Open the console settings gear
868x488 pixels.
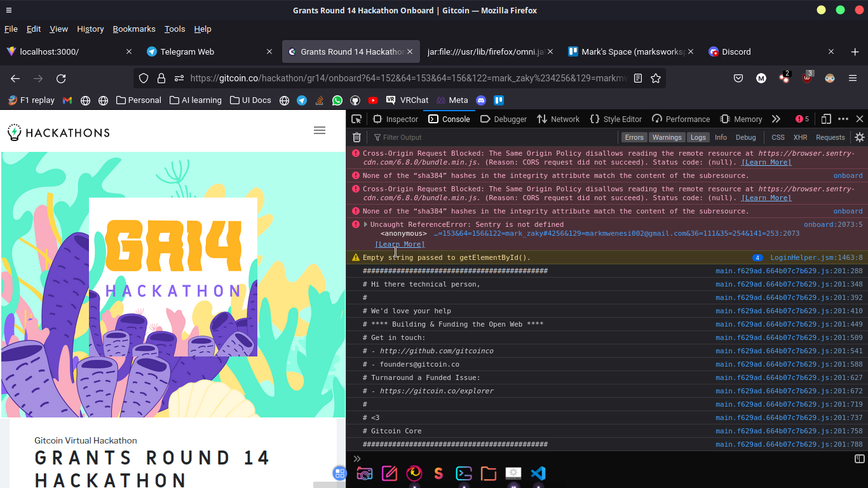[x=860, y=137]
